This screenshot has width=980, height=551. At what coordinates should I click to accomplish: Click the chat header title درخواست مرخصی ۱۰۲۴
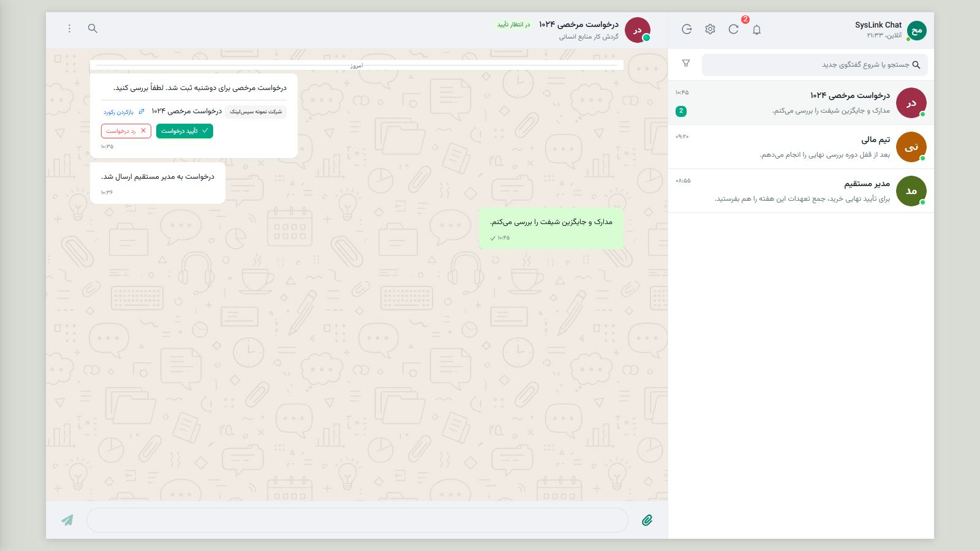tap(579, 24)
